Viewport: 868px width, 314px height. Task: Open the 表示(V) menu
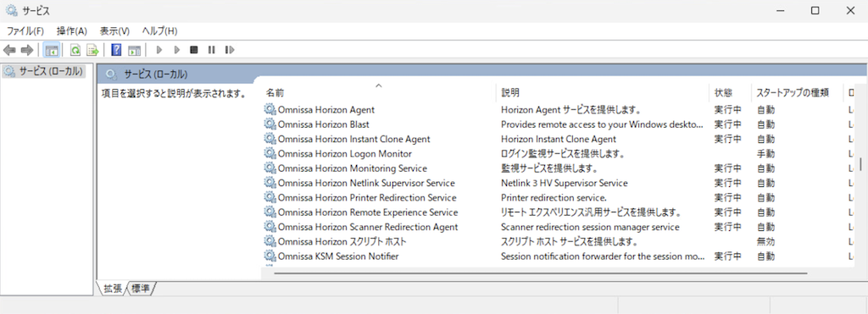tap(114, 31)
